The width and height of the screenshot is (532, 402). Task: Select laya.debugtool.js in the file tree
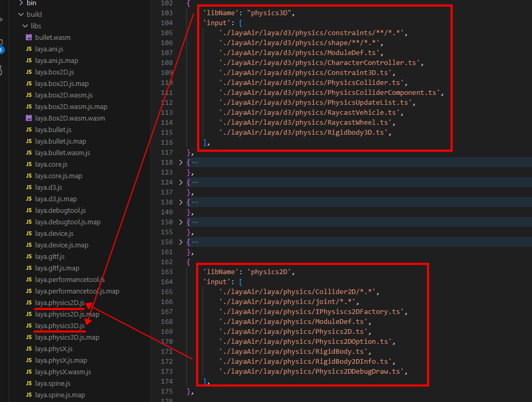(x=60, y=211)
